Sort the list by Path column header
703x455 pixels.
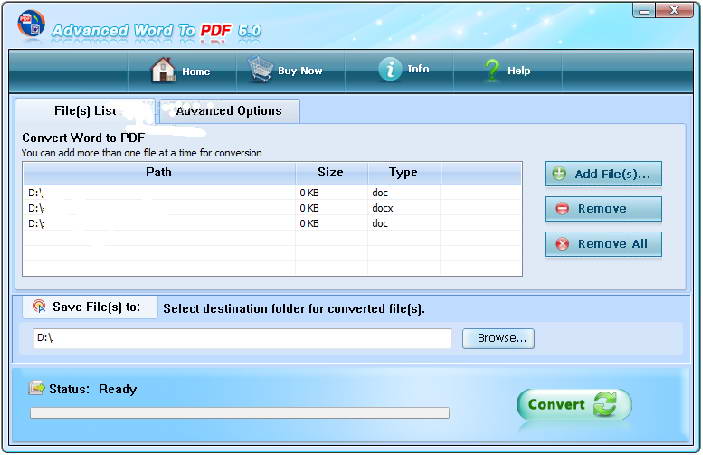159,172
